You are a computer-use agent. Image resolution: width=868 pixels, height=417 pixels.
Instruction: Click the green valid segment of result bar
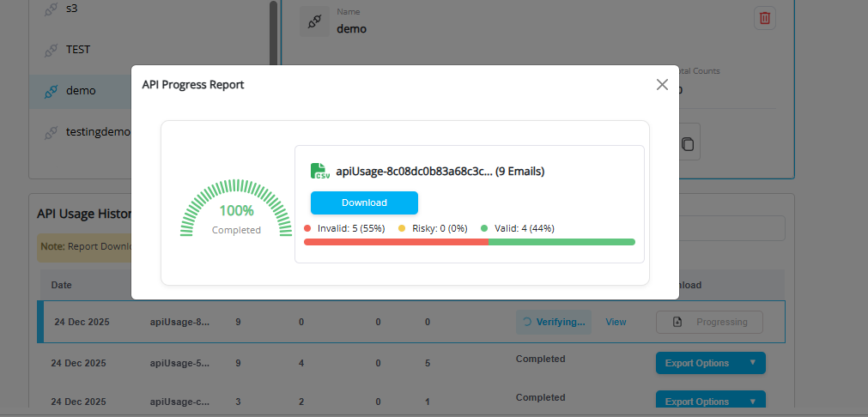561,242
